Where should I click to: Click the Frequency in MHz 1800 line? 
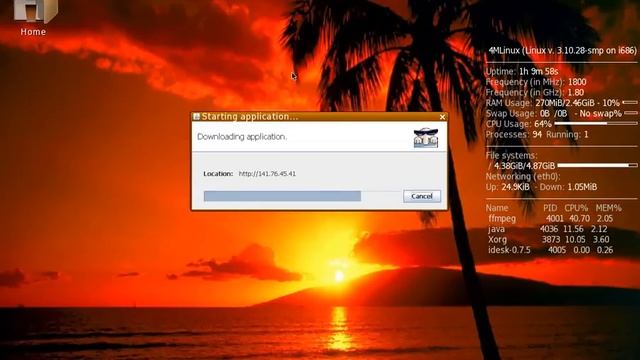pos(536,82)
